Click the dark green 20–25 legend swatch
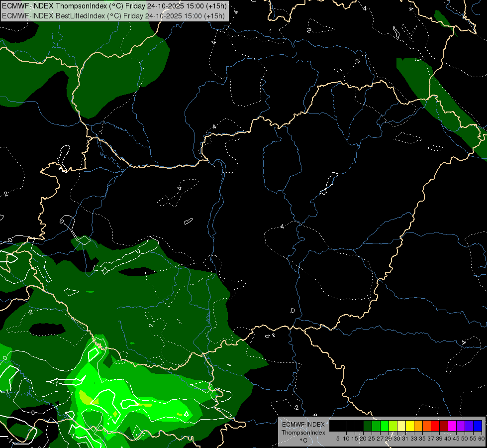This screenshot has height=448, width=487. (x=368, y=426)
